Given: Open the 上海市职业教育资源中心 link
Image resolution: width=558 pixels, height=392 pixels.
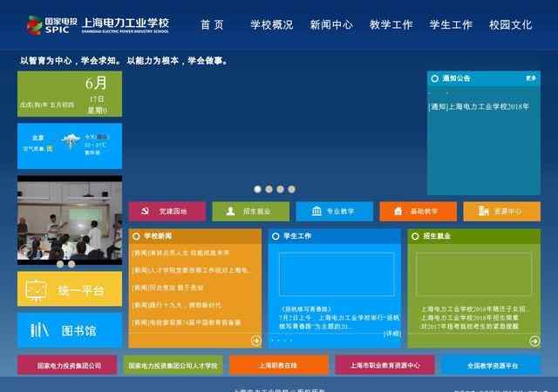Looking at the screenshot, I should click(x=384, y=365).
